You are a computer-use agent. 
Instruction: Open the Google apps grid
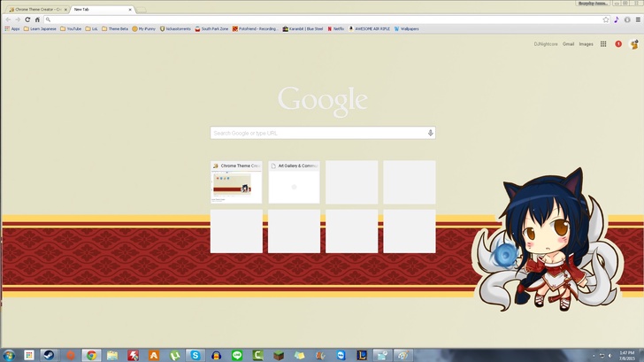click(x=603, y=44)
